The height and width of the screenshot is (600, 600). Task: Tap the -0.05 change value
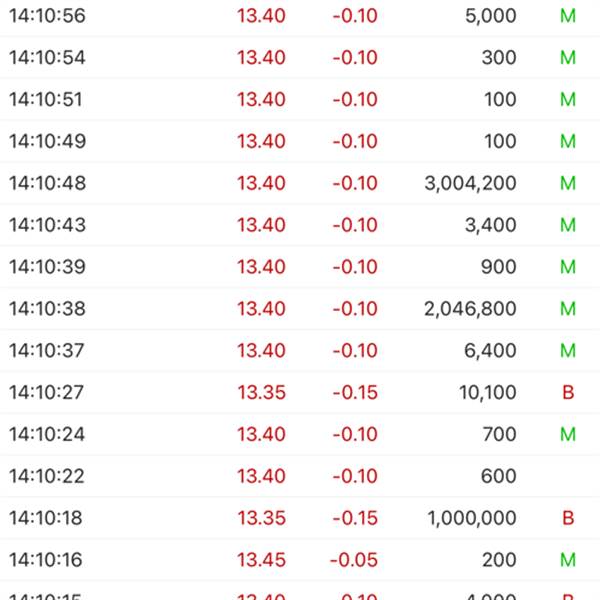click(354, 560)
